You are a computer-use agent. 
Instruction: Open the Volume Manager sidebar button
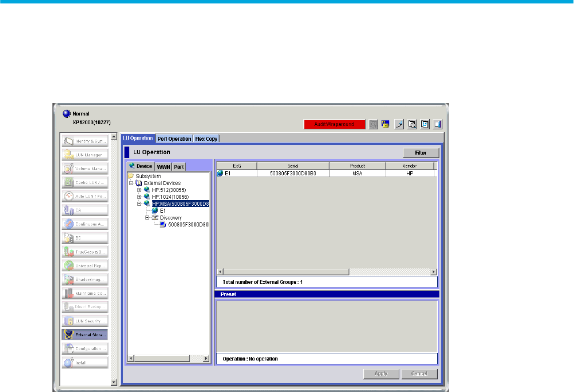(84, 168)
